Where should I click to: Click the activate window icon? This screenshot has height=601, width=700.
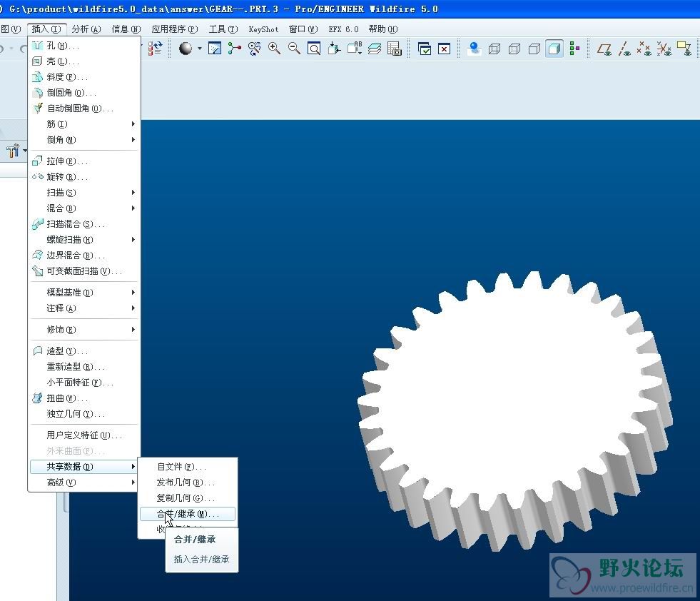click(424, 49)
